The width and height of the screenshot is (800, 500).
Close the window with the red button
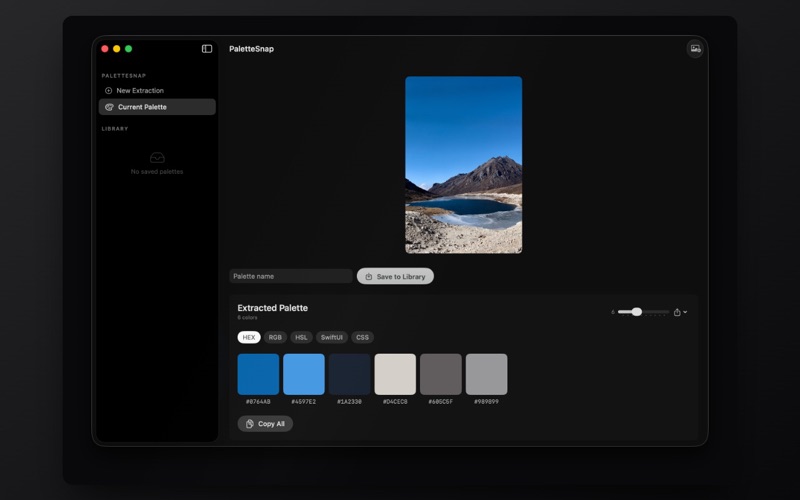coord(105,49)
